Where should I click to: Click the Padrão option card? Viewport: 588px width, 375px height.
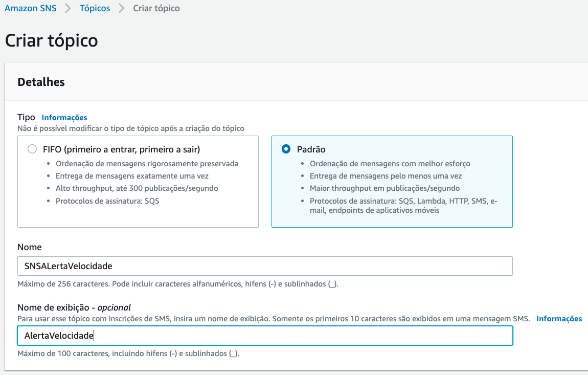click(392, 182)
